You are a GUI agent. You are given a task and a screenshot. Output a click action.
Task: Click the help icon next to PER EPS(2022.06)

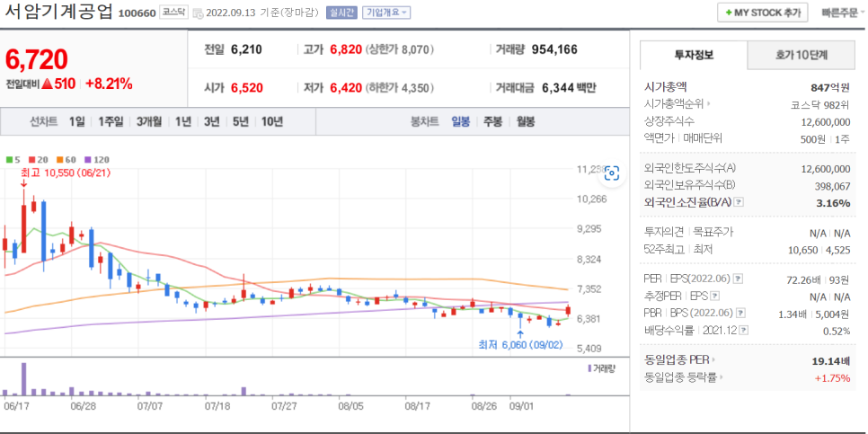pos(739,279)
